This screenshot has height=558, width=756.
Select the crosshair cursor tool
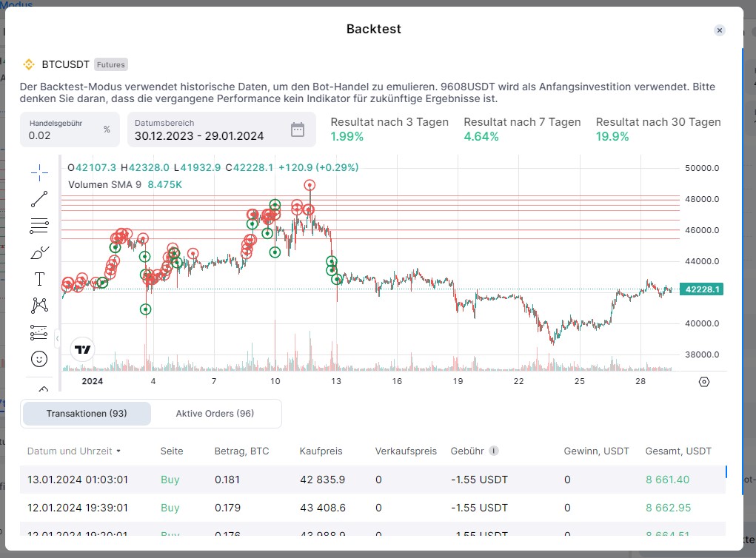(x=39, y=172)
